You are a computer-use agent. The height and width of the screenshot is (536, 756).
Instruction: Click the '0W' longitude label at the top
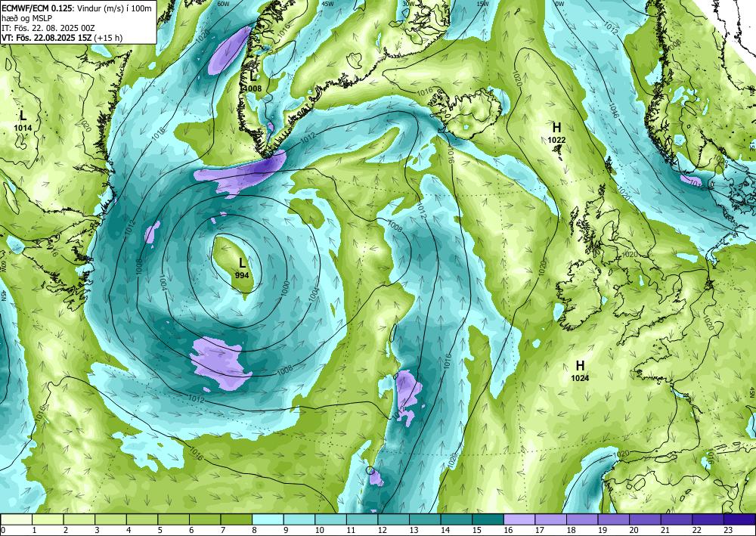click(559, 3)
